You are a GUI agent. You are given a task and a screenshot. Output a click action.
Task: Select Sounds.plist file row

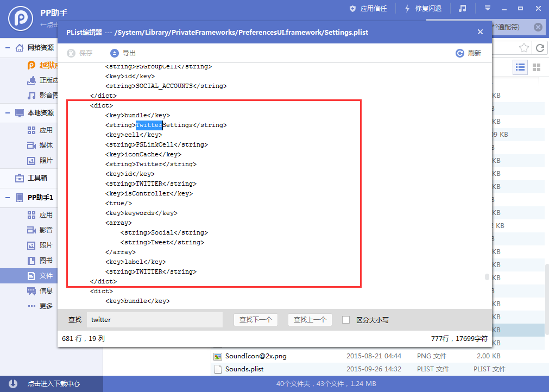378,369
